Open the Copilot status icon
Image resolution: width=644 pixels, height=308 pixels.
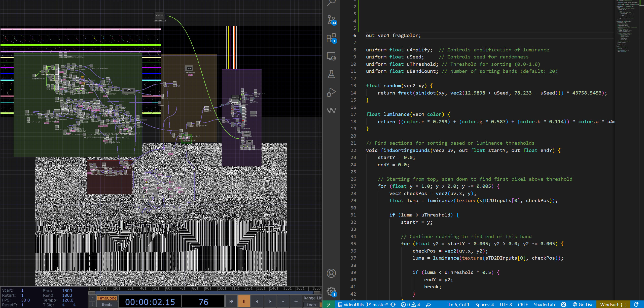coord(564,304)
